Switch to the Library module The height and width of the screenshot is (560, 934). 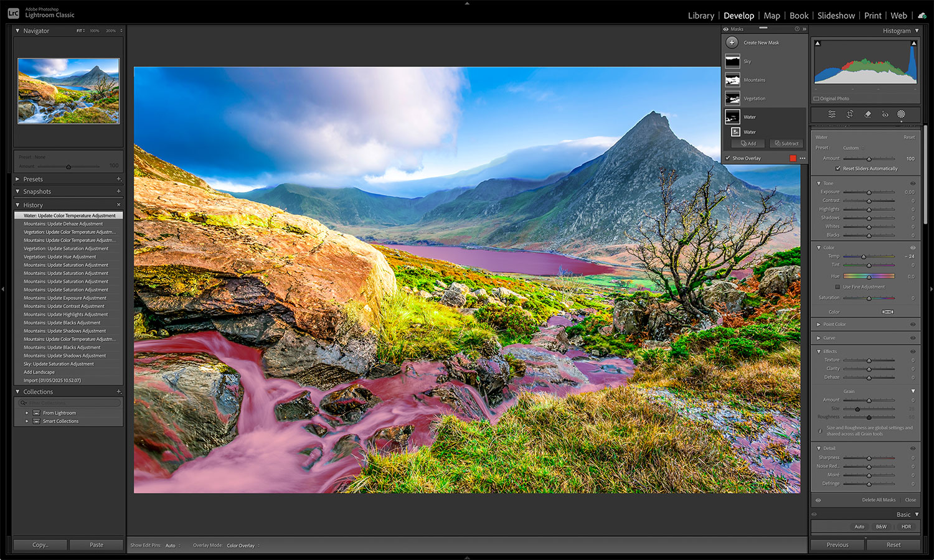pyautogui.click(x=701, y=16)
